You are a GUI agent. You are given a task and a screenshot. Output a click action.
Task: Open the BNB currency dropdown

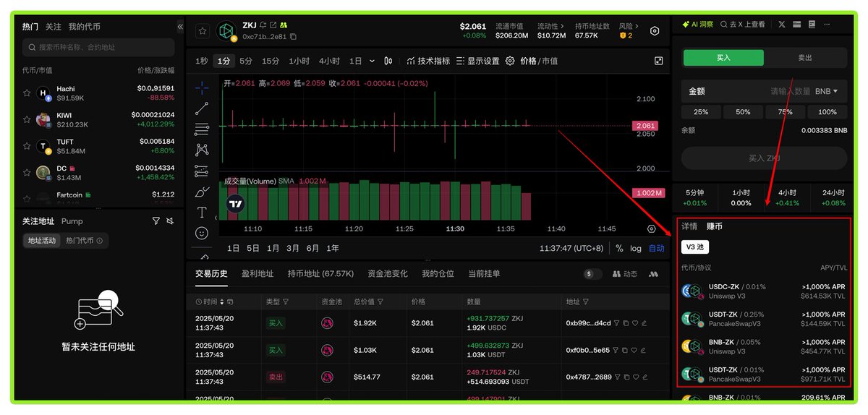click(x=826, y=92)
